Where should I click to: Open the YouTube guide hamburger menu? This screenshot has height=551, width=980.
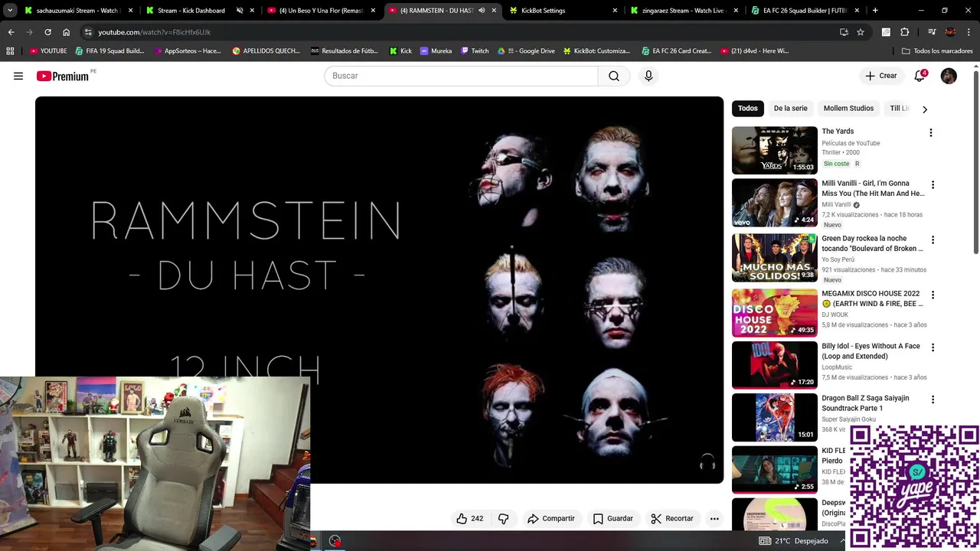[18, 76]
